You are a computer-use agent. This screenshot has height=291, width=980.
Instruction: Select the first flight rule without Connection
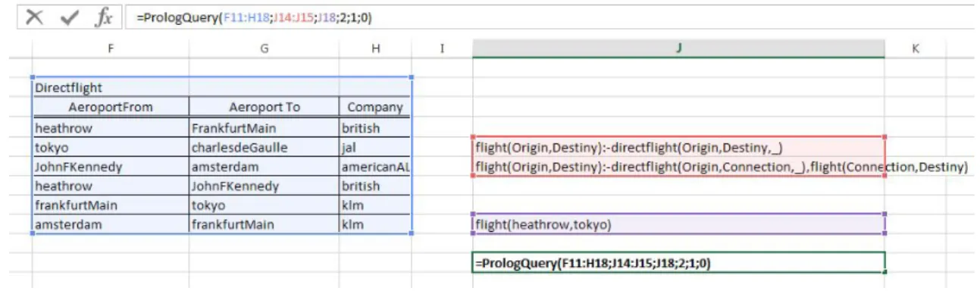tap(678, 146)
